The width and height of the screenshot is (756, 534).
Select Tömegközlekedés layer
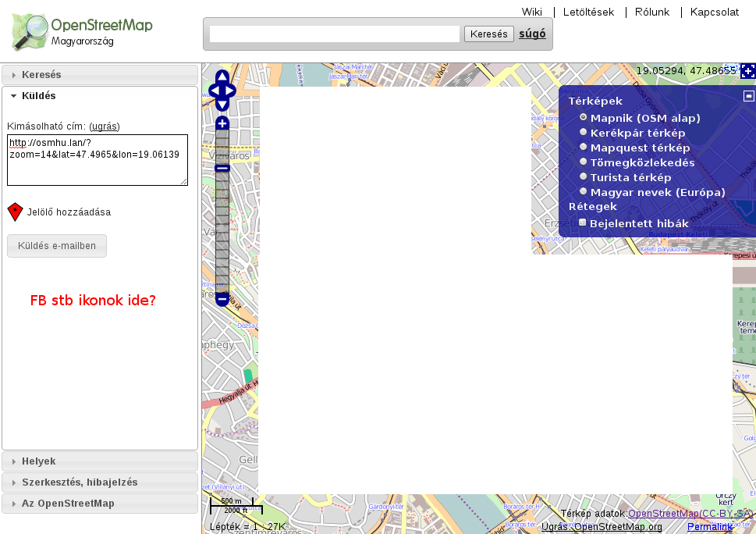[x=584, y=162]
